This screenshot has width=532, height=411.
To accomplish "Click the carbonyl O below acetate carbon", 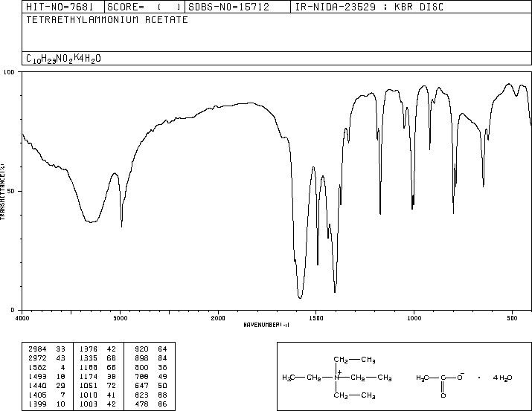I will [x=443, y=395].
